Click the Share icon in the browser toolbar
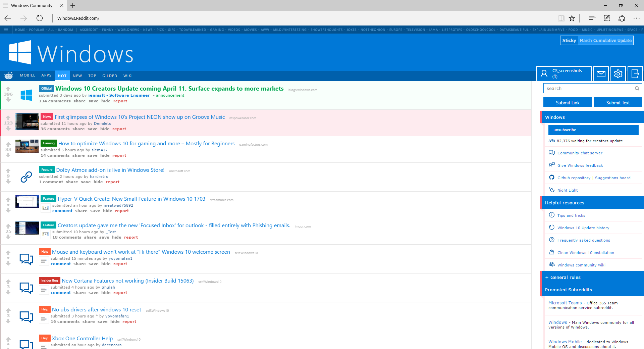 pos(622,18)
